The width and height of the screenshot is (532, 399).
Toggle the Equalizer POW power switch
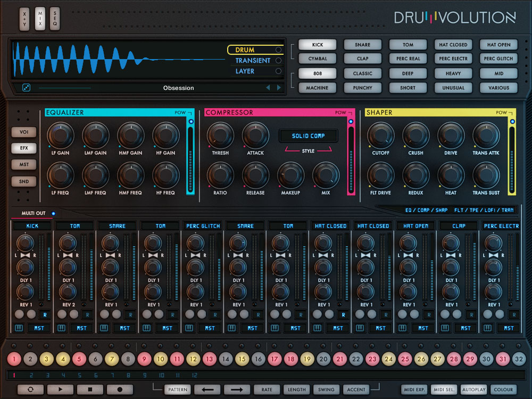click(191, 122)
